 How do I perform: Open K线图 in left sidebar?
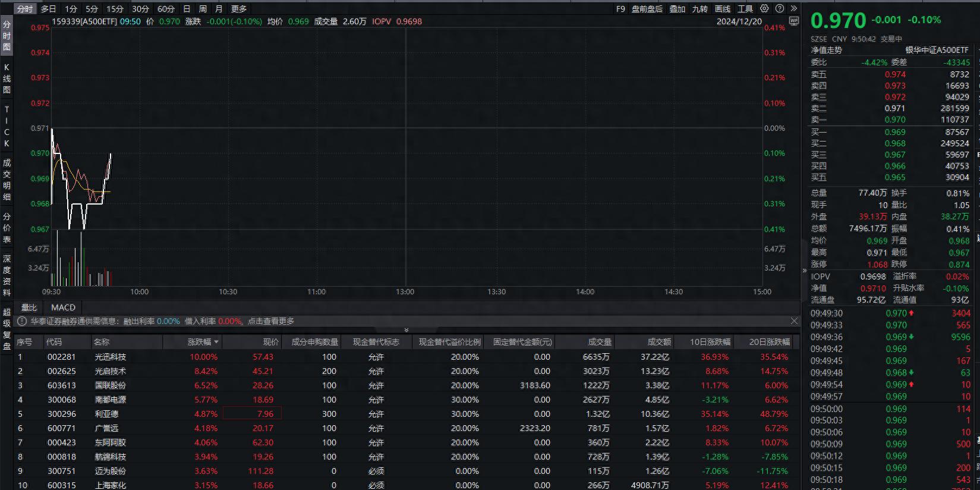[7, 78]
